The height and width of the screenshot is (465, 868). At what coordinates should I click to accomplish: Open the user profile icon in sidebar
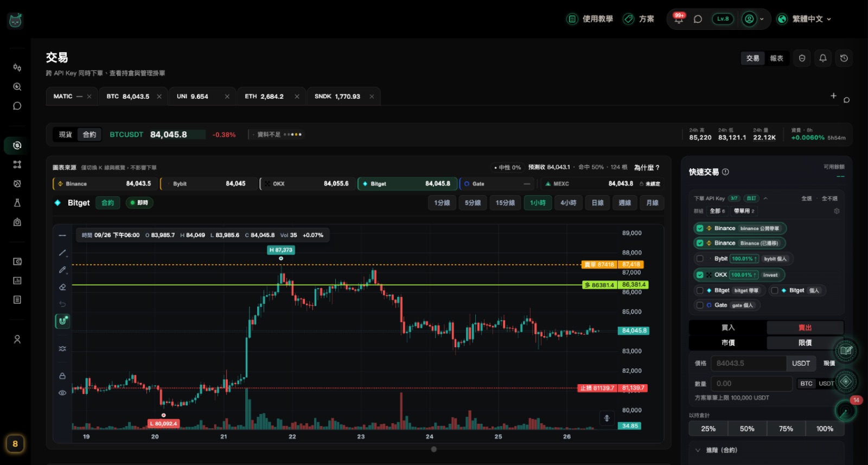tap(17, 339)
